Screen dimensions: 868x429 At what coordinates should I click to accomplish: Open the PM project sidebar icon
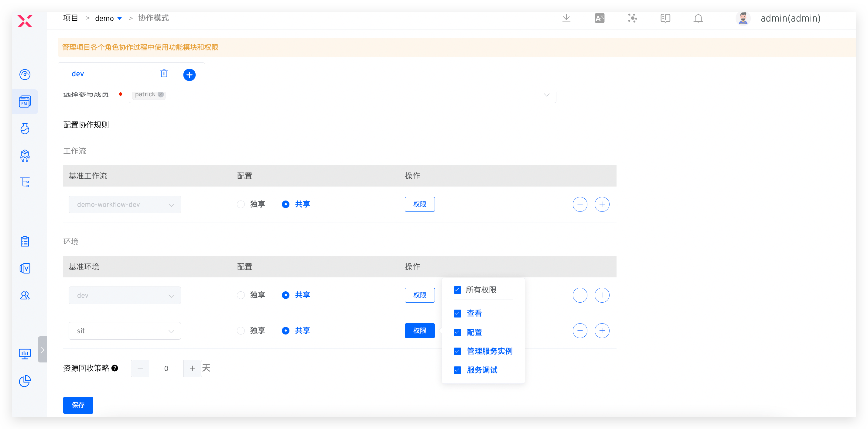pyautogui.click(x=25, y=101)
